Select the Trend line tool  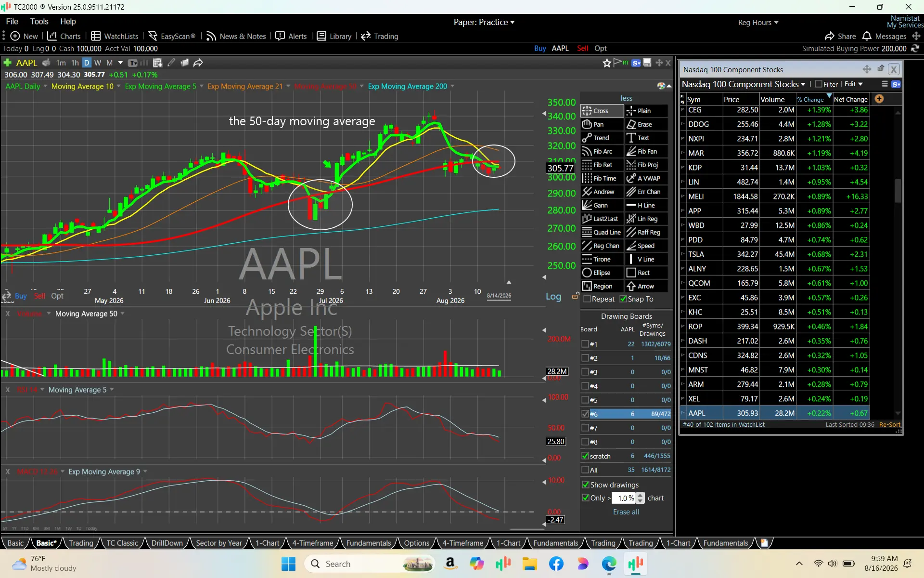pos(602,138)
